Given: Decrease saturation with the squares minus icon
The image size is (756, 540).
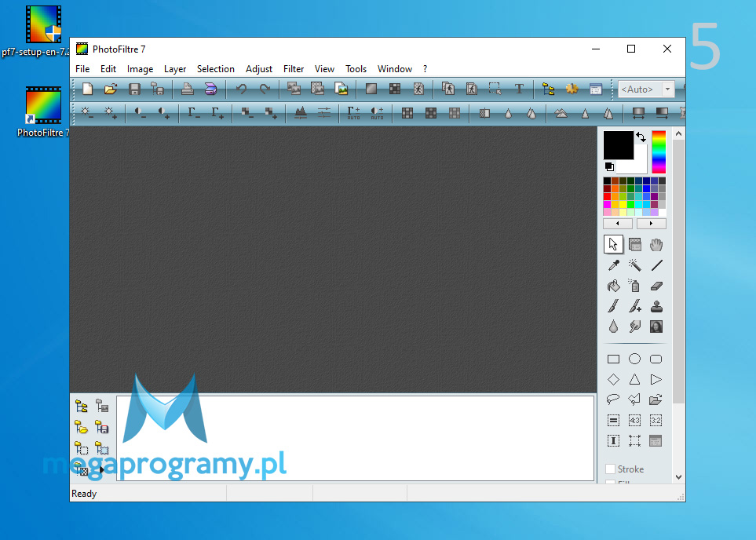Looking at the screenshot, I should coord(247,113).
